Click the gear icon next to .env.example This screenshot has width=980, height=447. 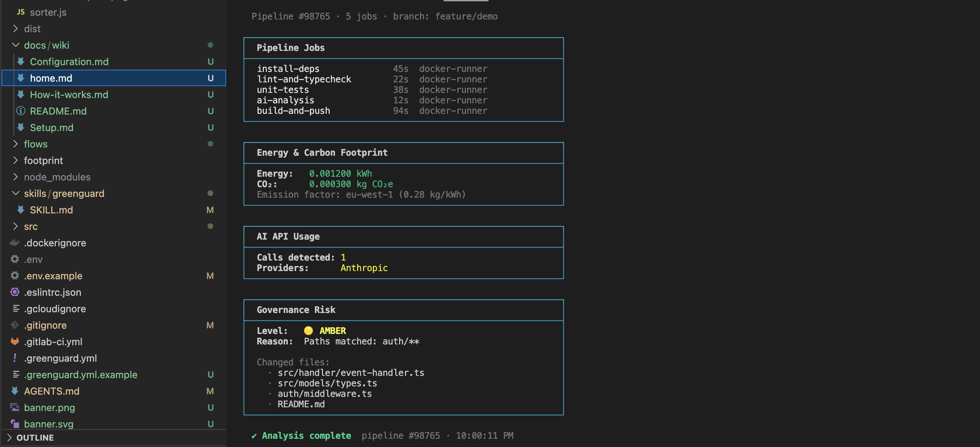pyautogui.click(x=15, y=276)
